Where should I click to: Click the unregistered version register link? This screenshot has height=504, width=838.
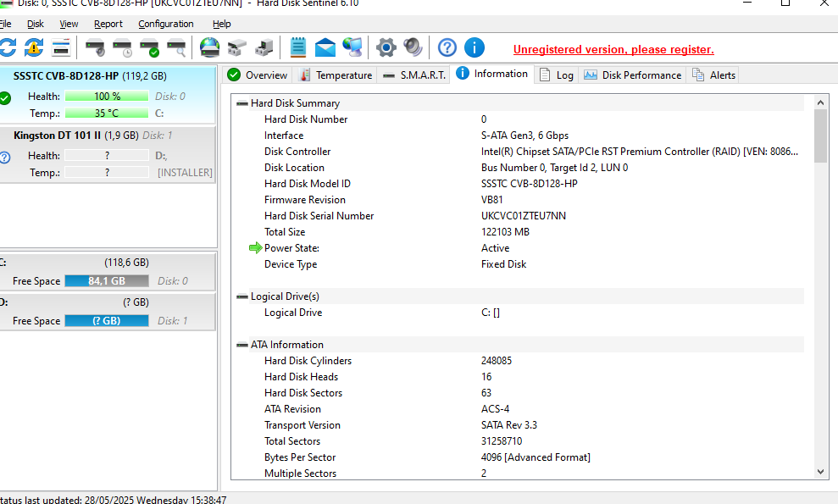click(613, 50)
